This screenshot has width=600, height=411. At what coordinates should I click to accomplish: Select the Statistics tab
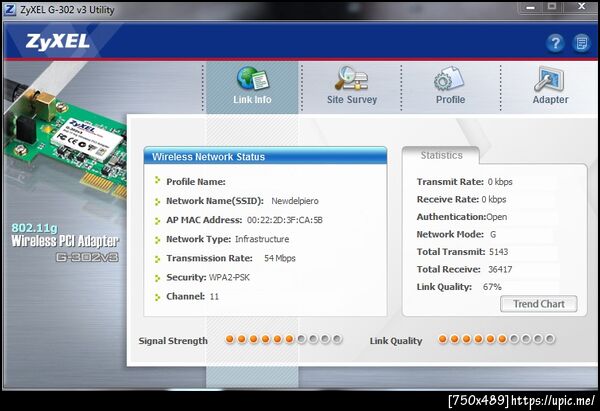[441, 155]
